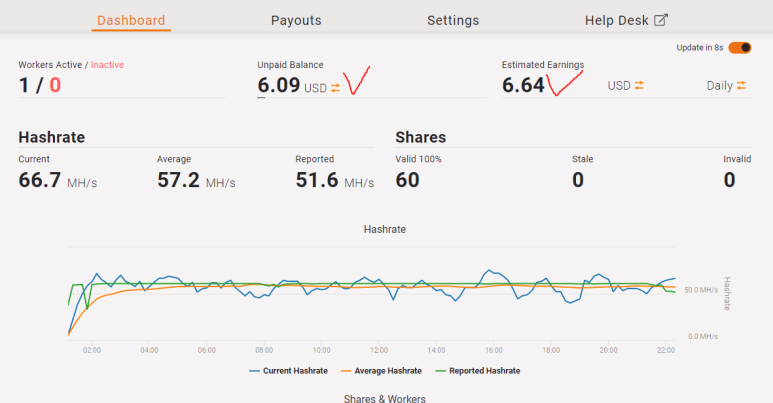Click the Inactive workers label
Image resolution: width=773 pixels, height=403 pixels.
(107, 65)
